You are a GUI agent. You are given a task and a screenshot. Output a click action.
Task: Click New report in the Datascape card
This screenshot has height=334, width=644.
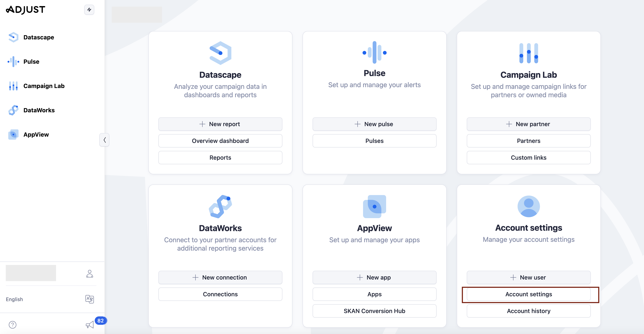coord(220,124)
